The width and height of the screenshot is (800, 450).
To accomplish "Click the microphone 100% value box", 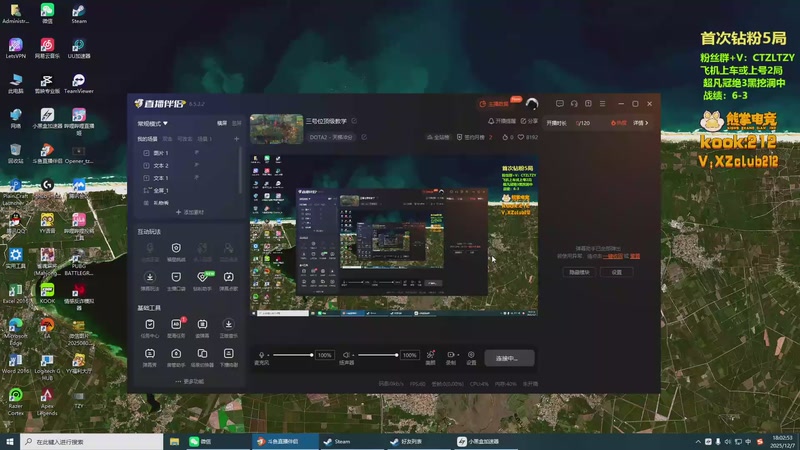I will click(x=324, y=355).
